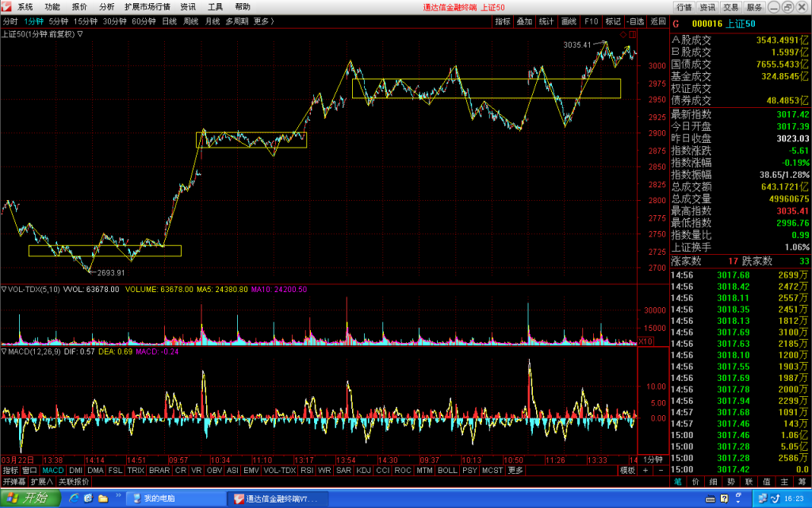Click the 开始 Start button
This screenshot has width=812, height=508.
click(x=29, y=498)
